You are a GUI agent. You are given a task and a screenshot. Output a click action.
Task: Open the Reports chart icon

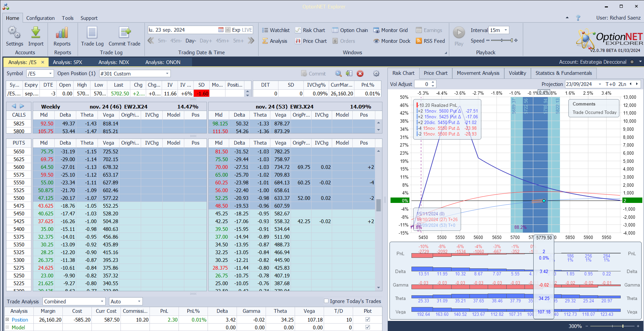point(62,33)
